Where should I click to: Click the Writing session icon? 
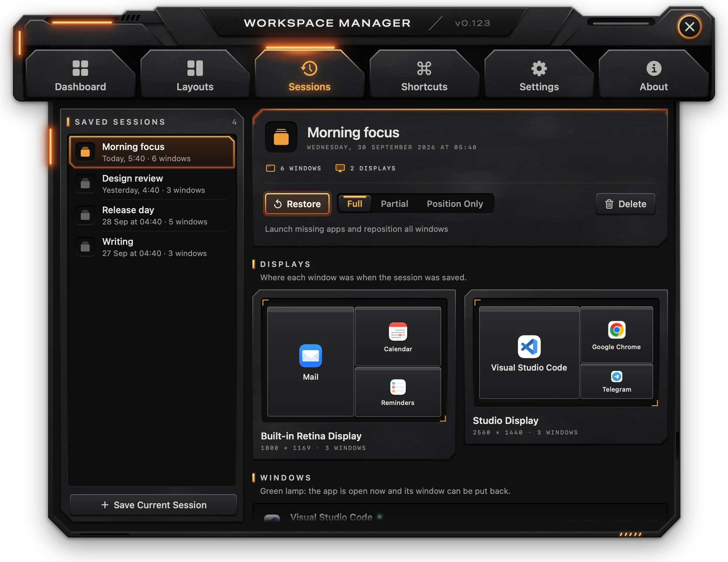(85, 247)
